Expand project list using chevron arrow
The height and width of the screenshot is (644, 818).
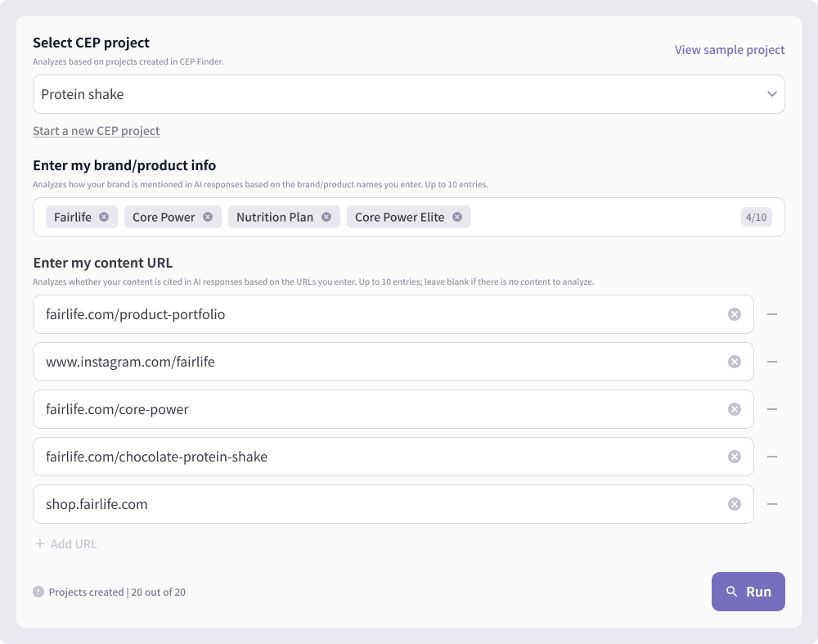771,94
